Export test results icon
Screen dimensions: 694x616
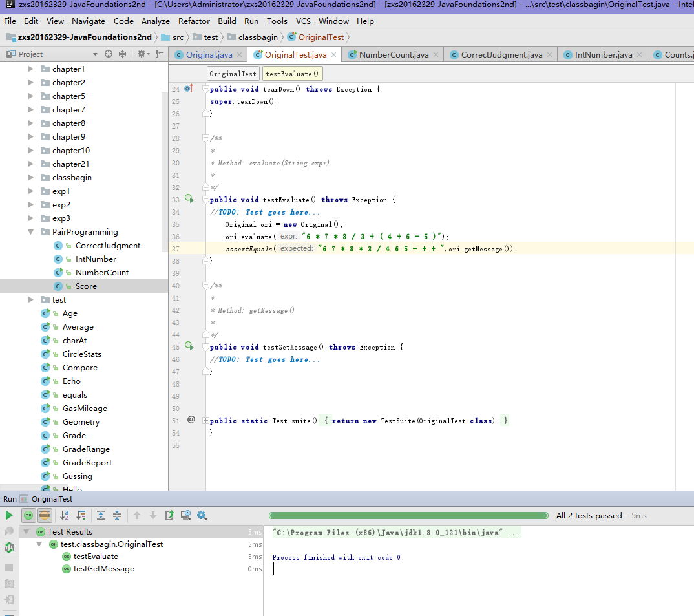[169, 515]
